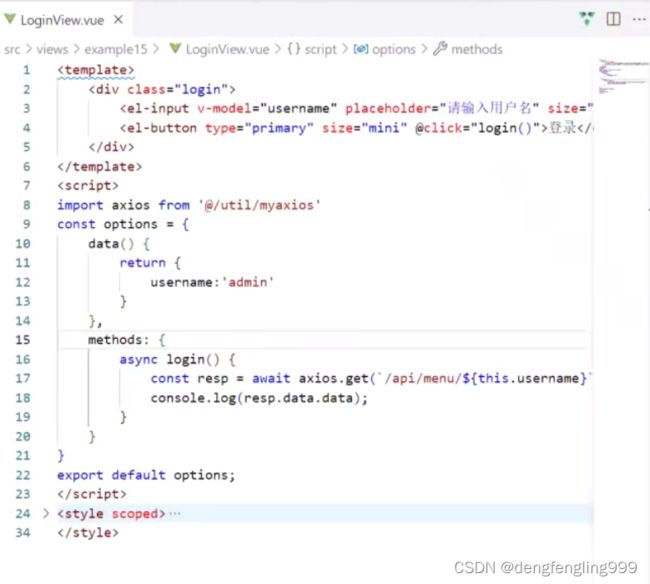Image resolution: width=650 pixels, height=584 pixels.
Task: Expand the folded style scoped block
Action: pyautogui.click(x=46, y=514)
